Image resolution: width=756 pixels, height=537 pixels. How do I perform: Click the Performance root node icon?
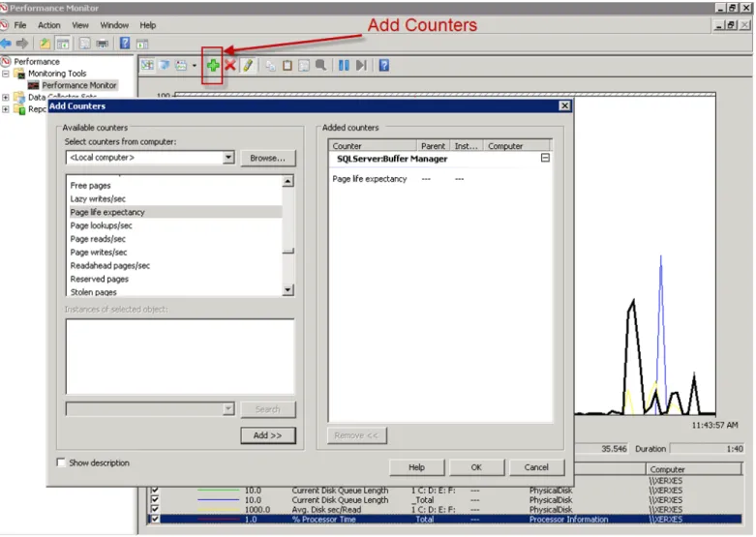click(x=6, y=61)
